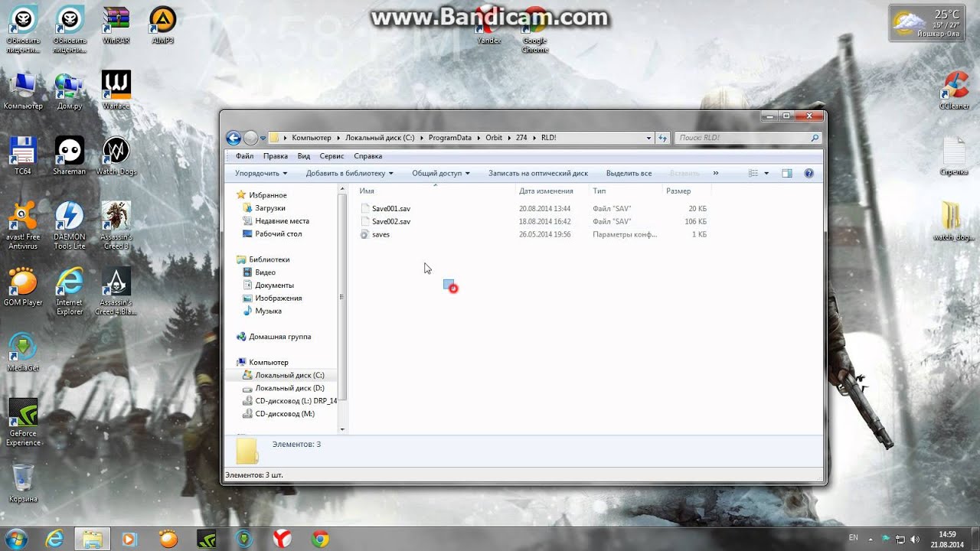
Task: Open the Корзина recycle bin icon
Action: tap(23, 484)
